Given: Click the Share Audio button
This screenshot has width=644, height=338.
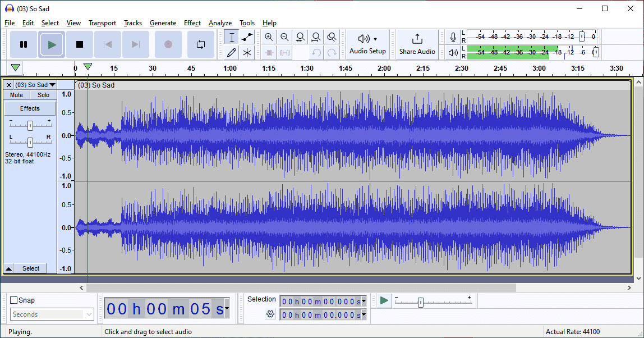Looking at the screenshot, I should (x=417, y=44).
